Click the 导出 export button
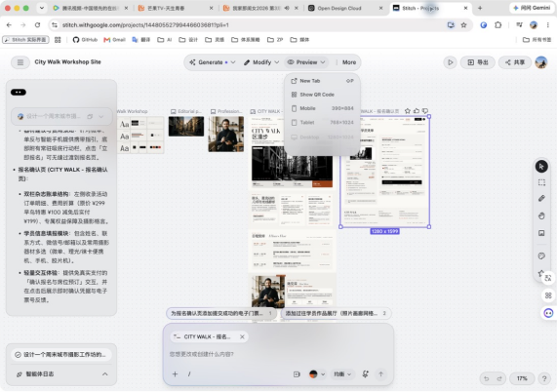The height and width of the screenshot is (392, 557). (477, 62)
